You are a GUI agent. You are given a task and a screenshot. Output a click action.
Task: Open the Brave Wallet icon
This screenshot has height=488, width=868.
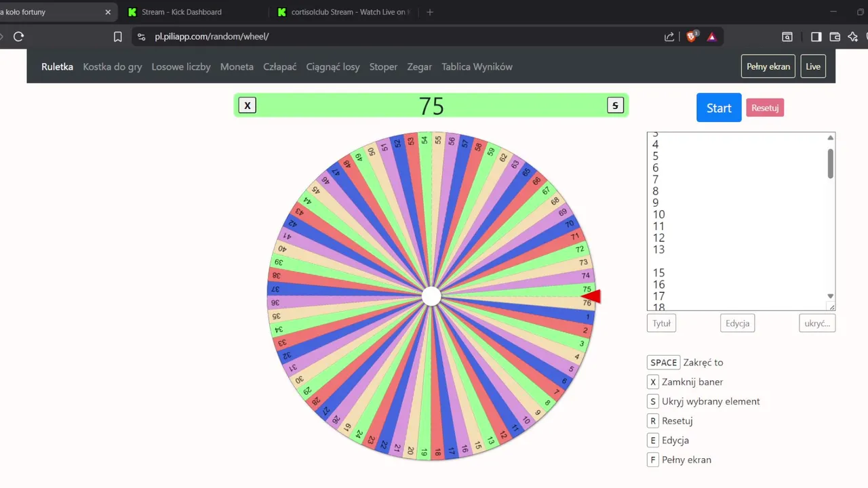point(835,37)
